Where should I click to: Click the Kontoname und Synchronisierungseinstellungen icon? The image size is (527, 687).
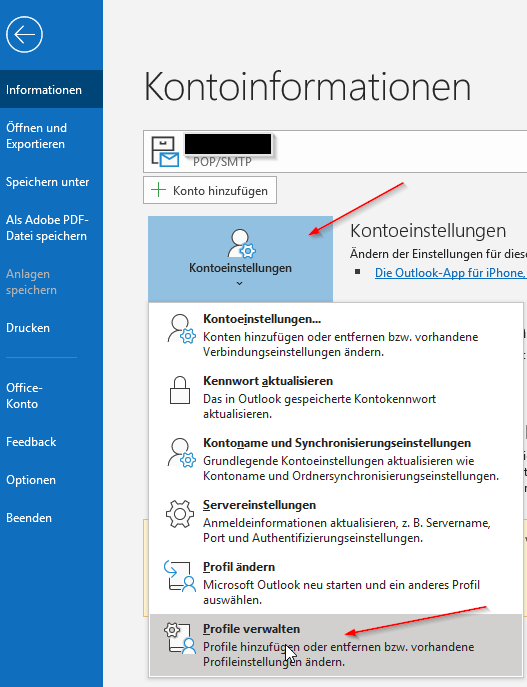pyautogui.click(x=181, y=453)
